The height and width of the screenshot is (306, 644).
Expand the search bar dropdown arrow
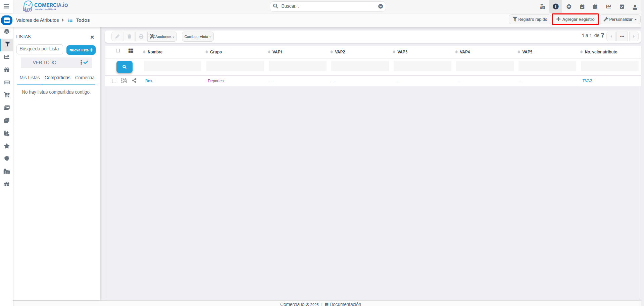point(381,6)
